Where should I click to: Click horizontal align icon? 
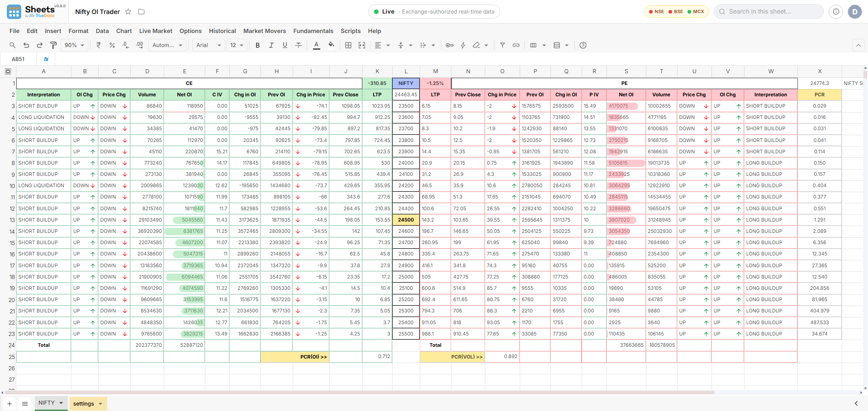378,45
